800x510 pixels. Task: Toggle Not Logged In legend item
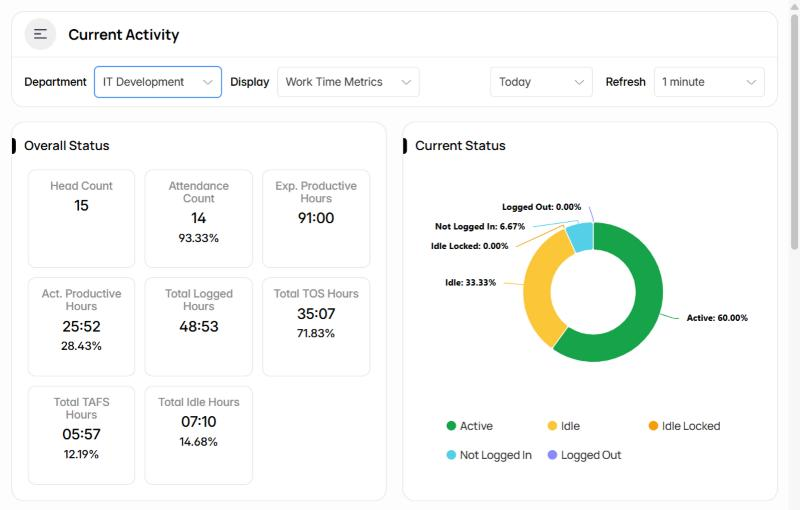point(489,455)
